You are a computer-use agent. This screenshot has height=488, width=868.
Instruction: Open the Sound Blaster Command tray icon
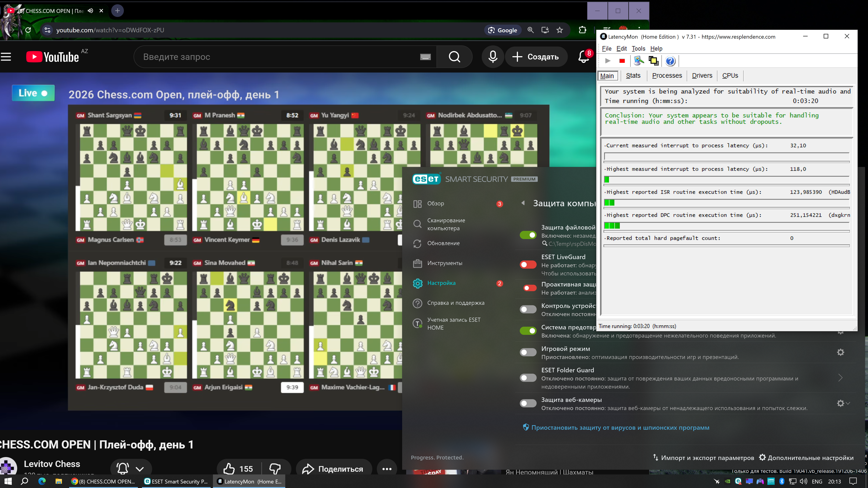pyautogui.click(x=771, y=481)
